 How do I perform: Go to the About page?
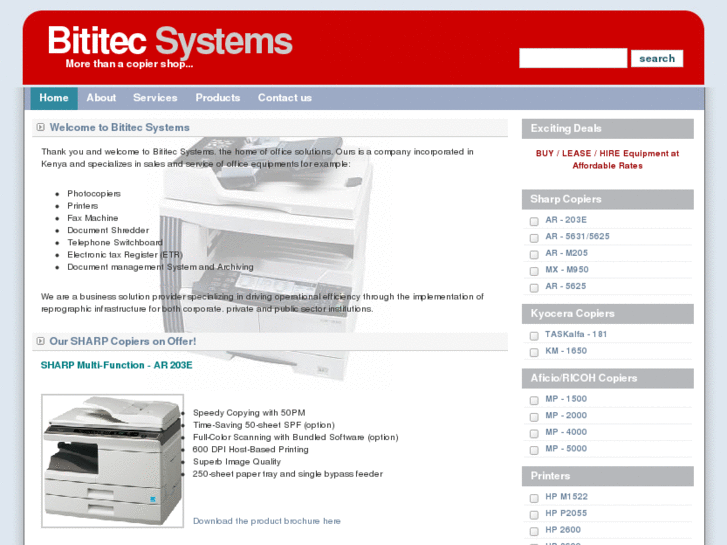tap(101, 98)
